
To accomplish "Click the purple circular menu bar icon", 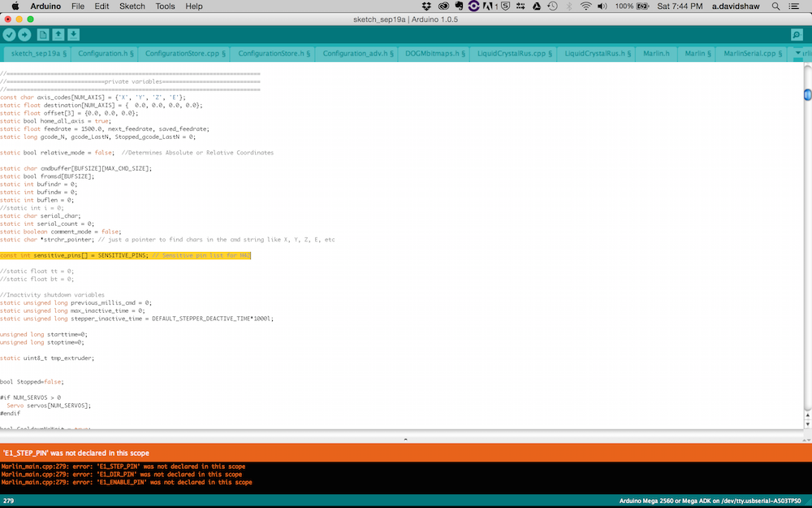I will click(474, 7).
